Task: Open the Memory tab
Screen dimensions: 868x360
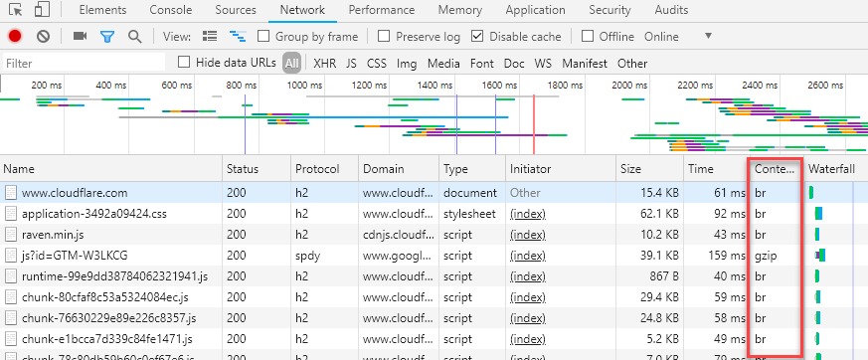Action: pyautogui.click(x=460, y=10)
